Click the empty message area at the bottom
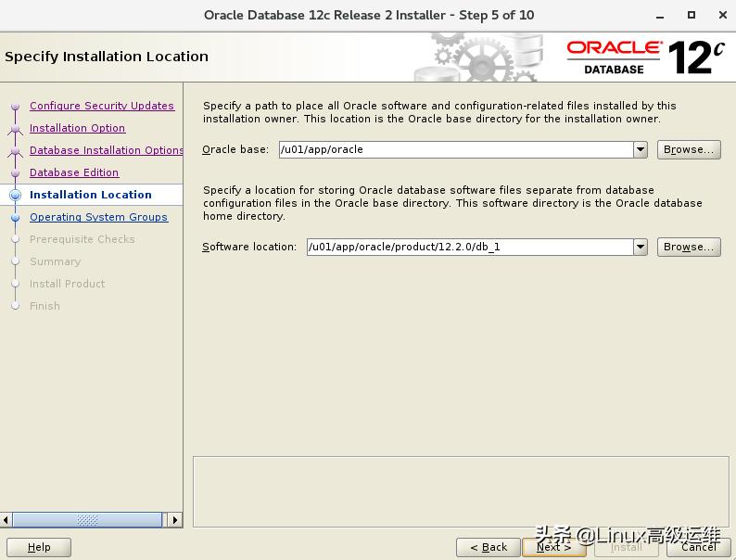This screenshot has height=560, width=736. 461,491
